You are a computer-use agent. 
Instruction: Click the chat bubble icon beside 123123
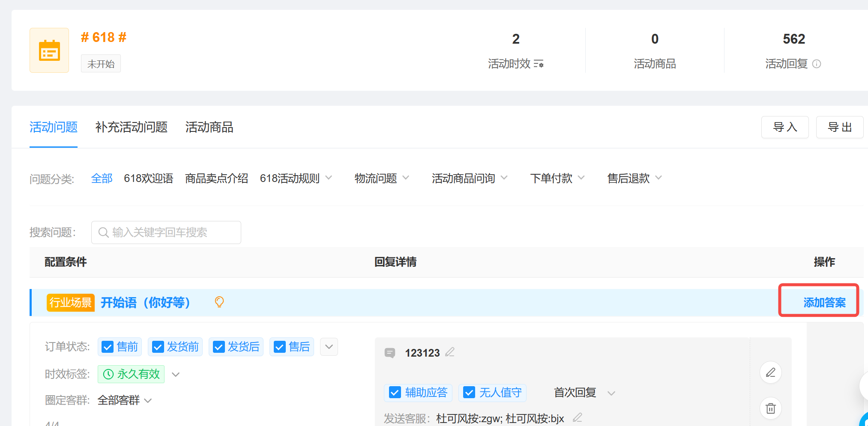click(x=390, y=353)
